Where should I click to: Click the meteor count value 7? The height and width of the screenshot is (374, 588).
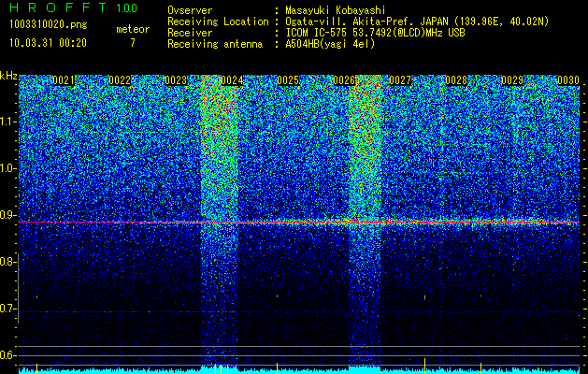tap(133, 43)
